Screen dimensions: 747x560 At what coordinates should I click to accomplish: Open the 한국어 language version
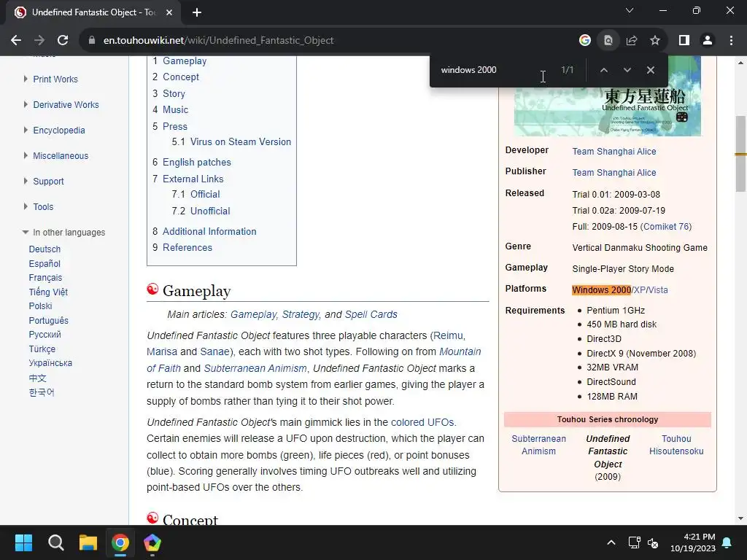coord(42,392)
